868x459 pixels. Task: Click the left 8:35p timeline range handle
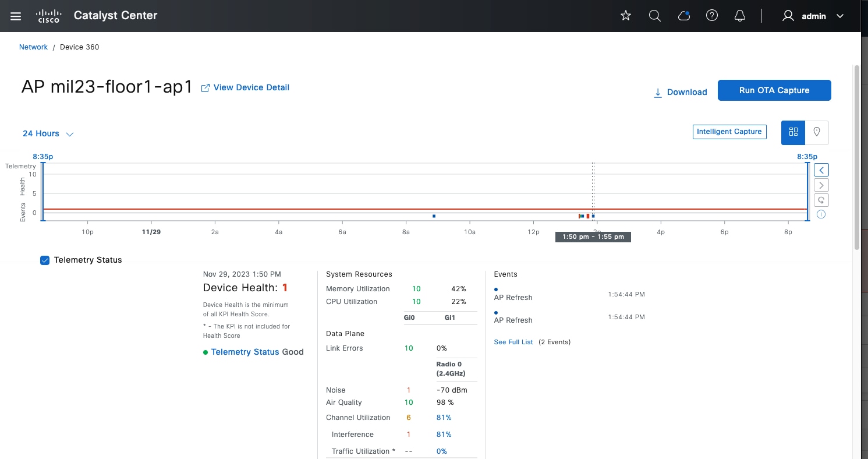tap(43, 192)
